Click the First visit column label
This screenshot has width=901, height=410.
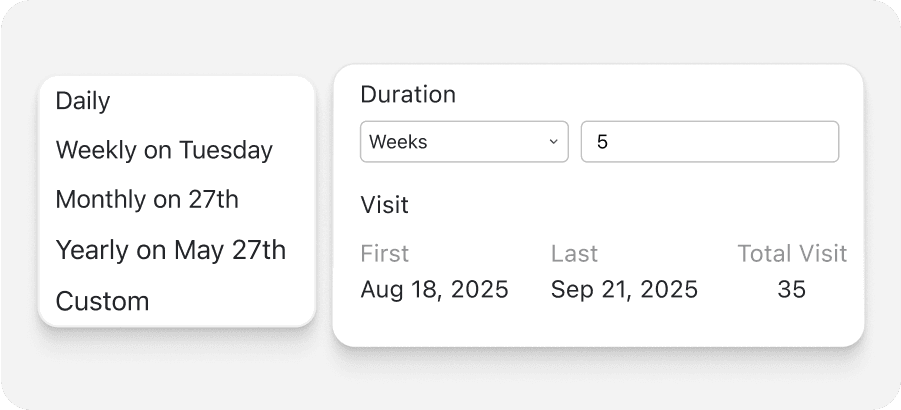coord(384,254)
